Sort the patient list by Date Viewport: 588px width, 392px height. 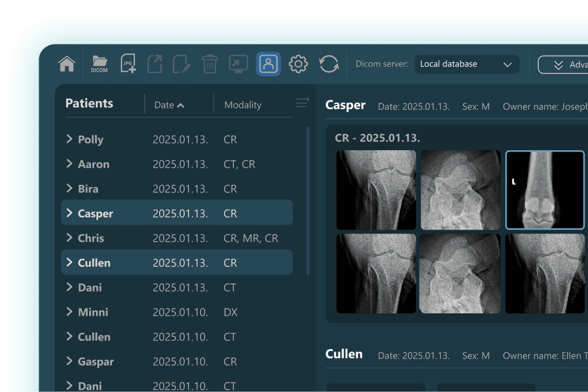169,105
